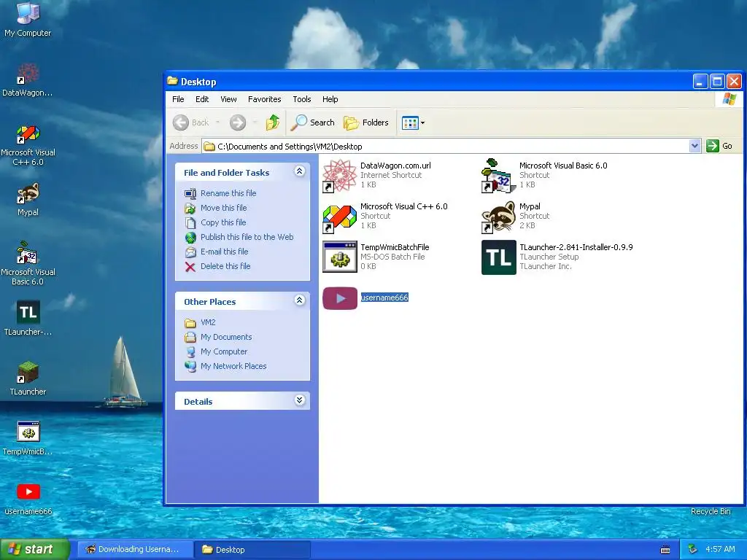747x560 pixels.
Task: Click the username666 filename text in Explorer
Action: coord(384,297)
